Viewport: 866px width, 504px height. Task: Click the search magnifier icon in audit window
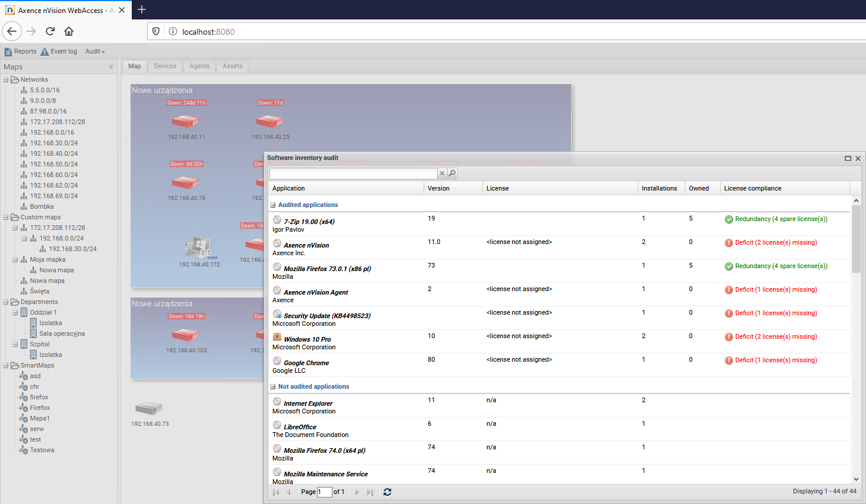452,173
